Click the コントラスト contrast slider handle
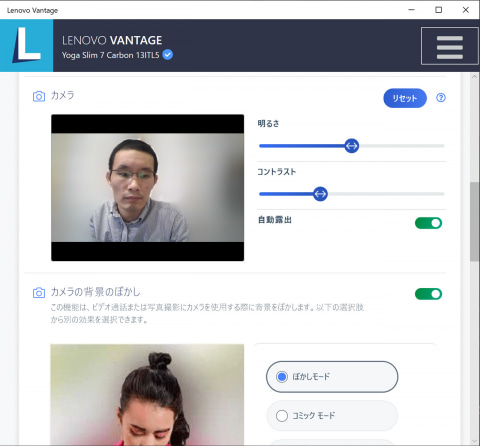 tap(320, 194)
